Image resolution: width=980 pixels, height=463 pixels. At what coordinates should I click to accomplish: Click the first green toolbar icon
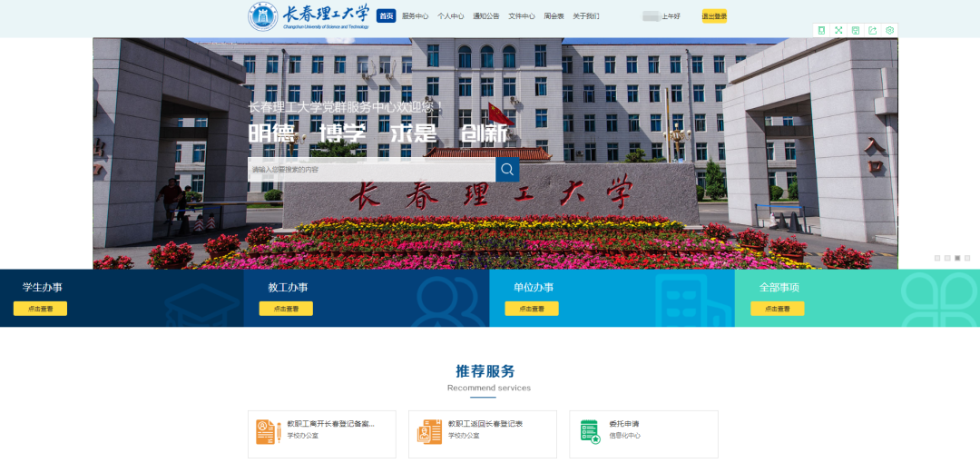point(821,30)
